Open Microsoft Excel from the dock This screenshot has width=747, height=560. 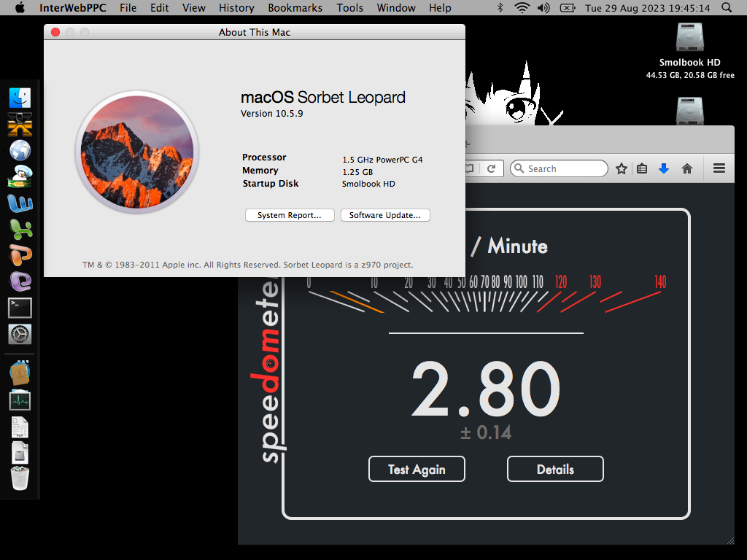click(21, 230)
